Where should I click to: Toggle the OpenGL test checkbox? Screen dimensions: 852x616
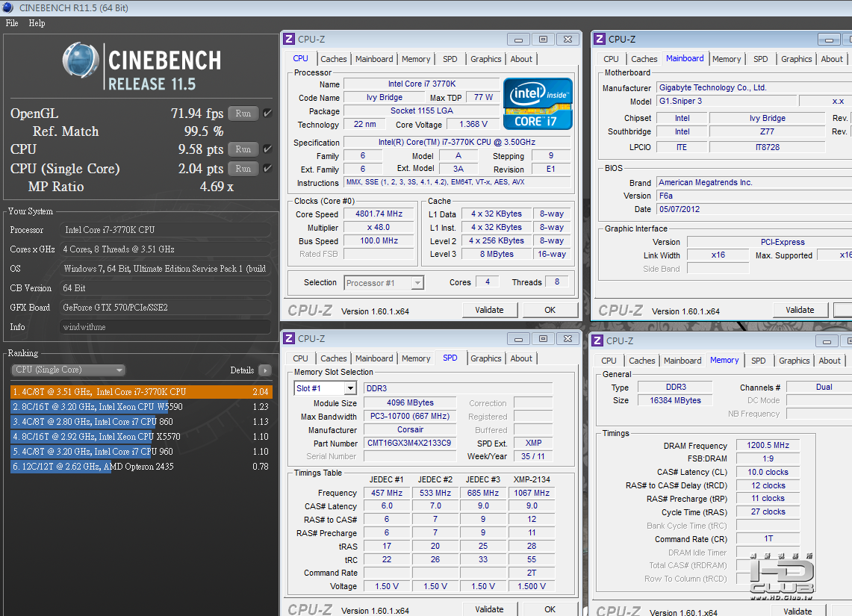(267, 113)
